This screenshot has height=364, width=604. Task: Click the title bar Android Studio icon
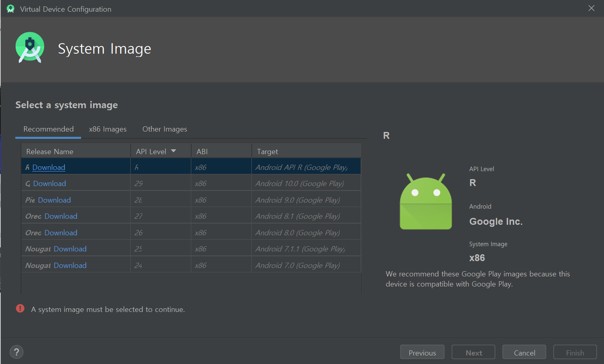[10, 9]
